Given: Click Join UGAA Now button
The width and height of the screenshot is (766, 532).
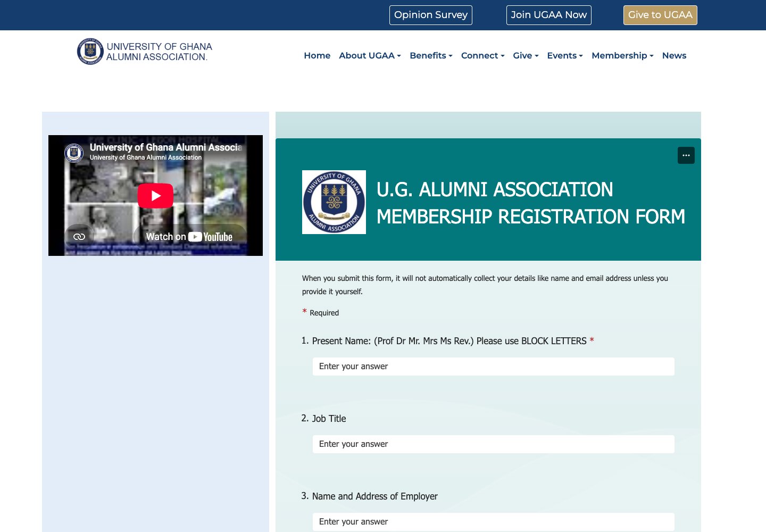Looking at the screenshot, I should coord(549,15).
